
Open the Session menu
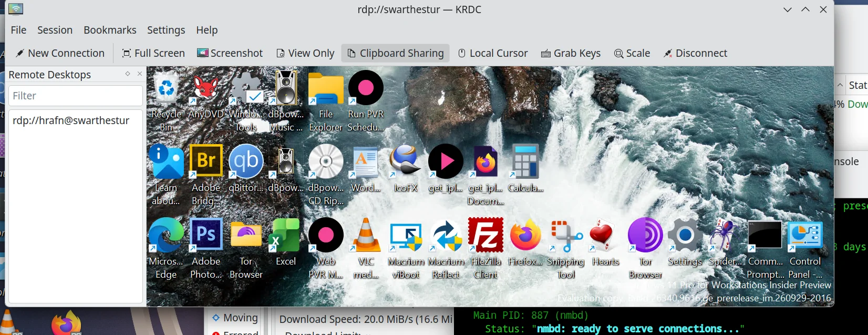(55, 30)
